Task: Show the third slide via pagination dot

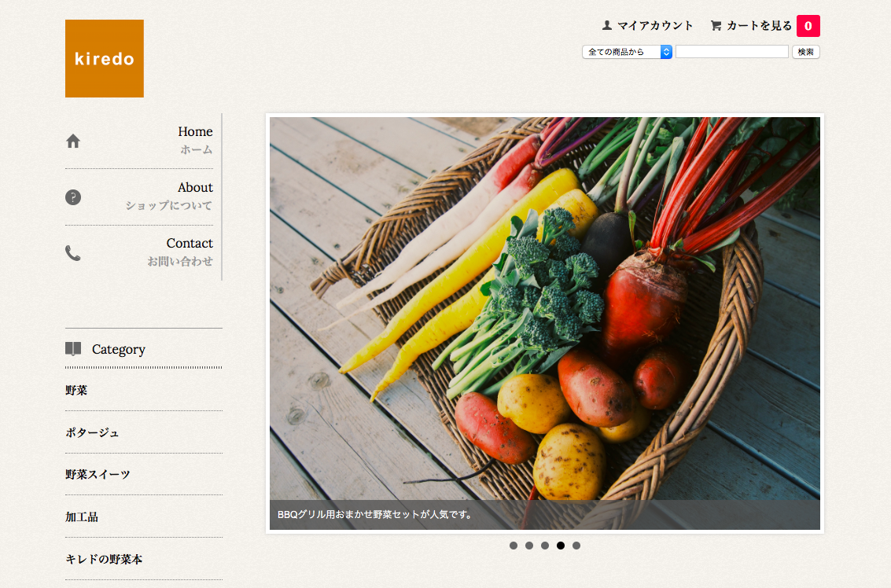Action: click(x=545, y=546)
